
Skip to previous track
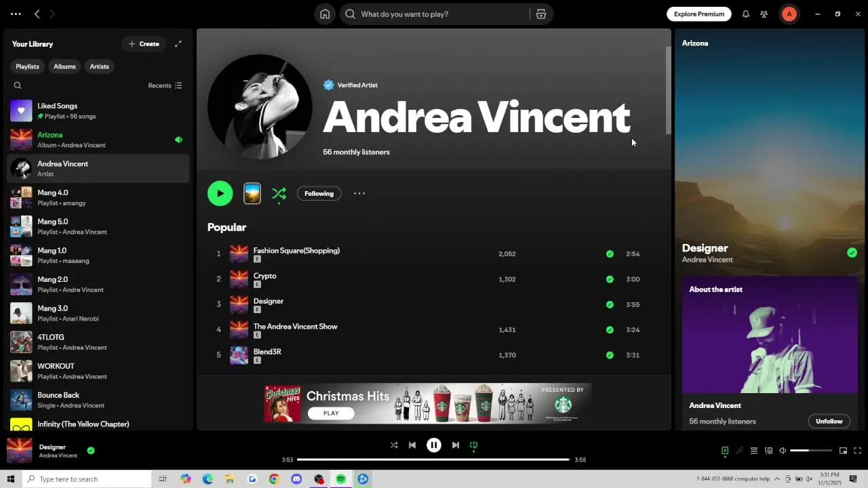pos(412,445)
